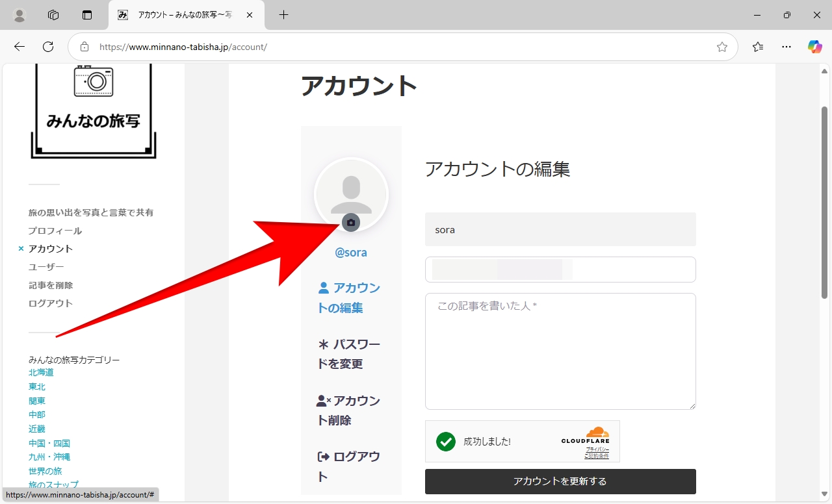Refresh the page with the reload icon

[48, 47]
